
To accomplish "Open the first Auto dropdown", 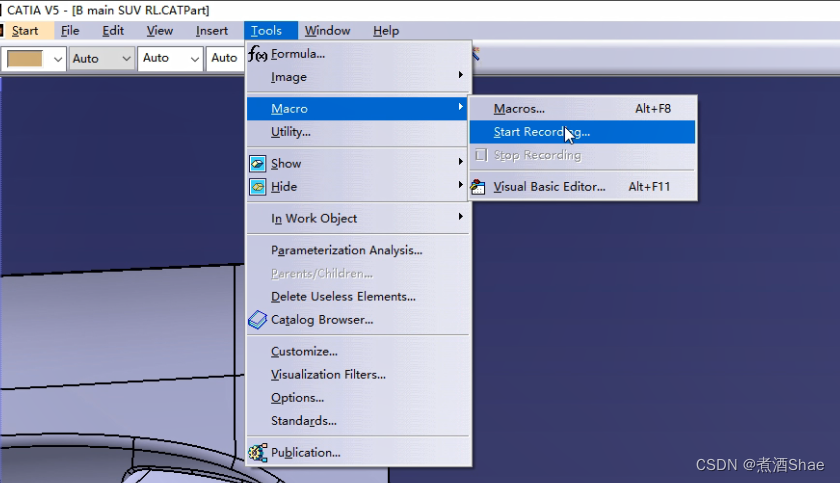I will 101,58.
